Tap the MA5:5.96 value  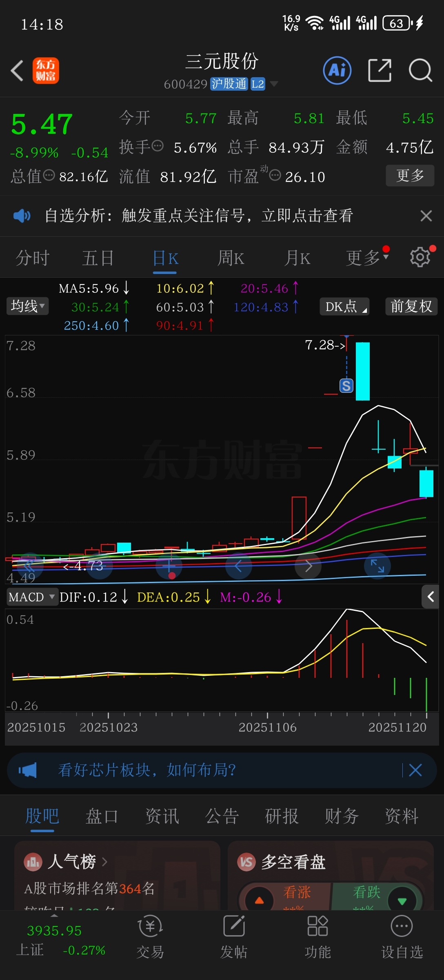coord(89,288)
